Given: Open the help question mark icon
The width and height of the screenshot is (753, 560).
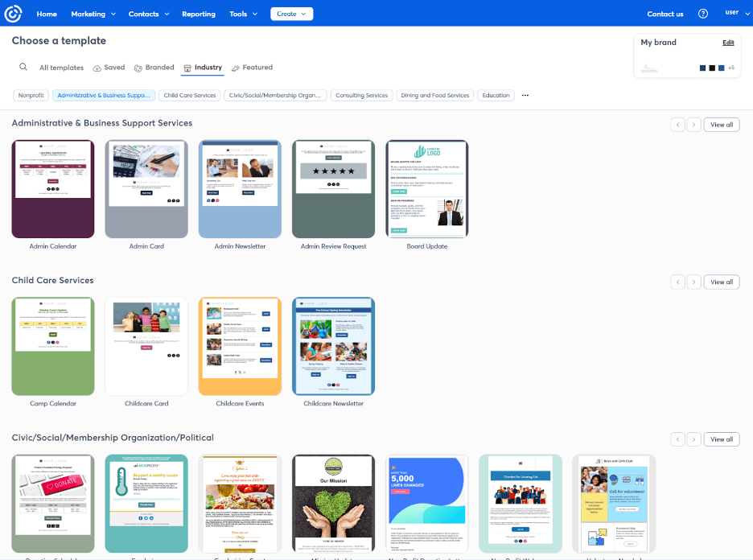Looking at the screenshot, I should pyautogui.click(x=702, y=13).
